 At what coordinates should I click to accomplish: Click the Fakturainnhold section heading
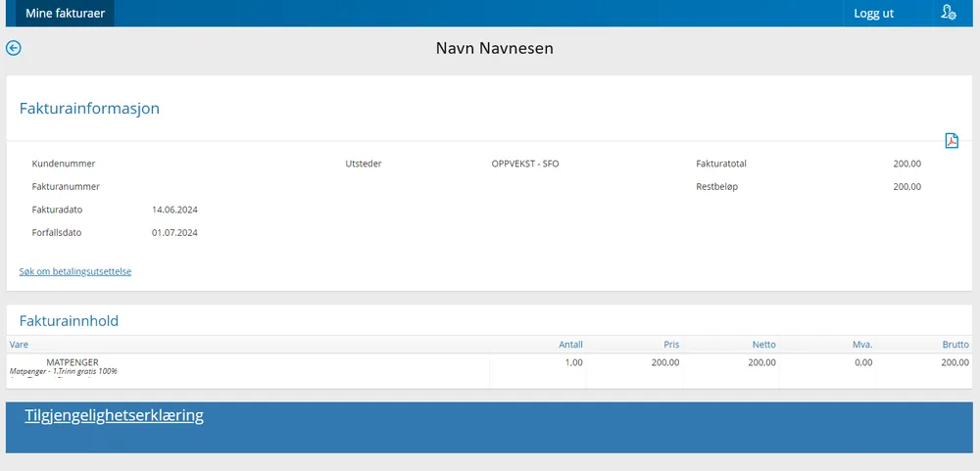coord(69,320)
